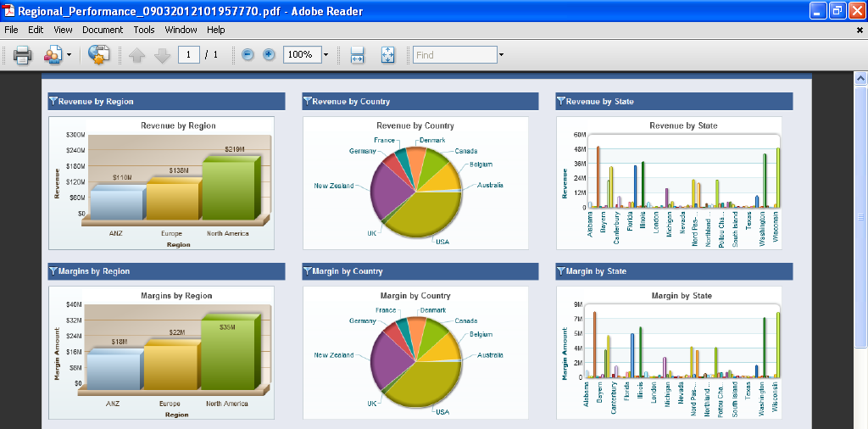Image resolution: width=868 pixels, height=429 pixels.
Task: Open the Collaborate icon dropdown arrow
Action: [x=69, y=55]
